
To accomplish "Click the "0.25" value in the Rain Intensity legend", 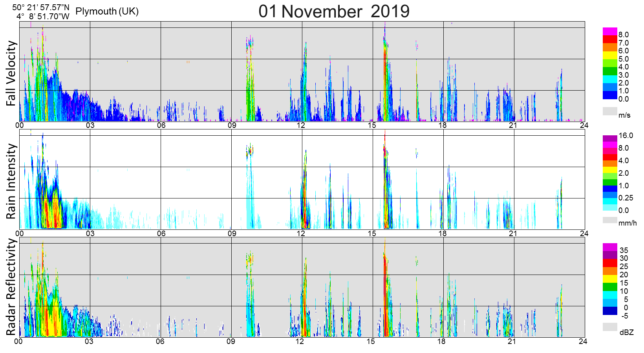I will 626,198.
